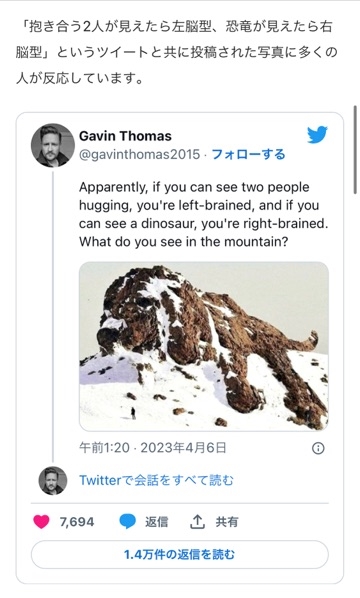Click the small avatar beside the conversation link
This screenshot has width=360, height=598.
pyautogui.click(x=53, y=481)
